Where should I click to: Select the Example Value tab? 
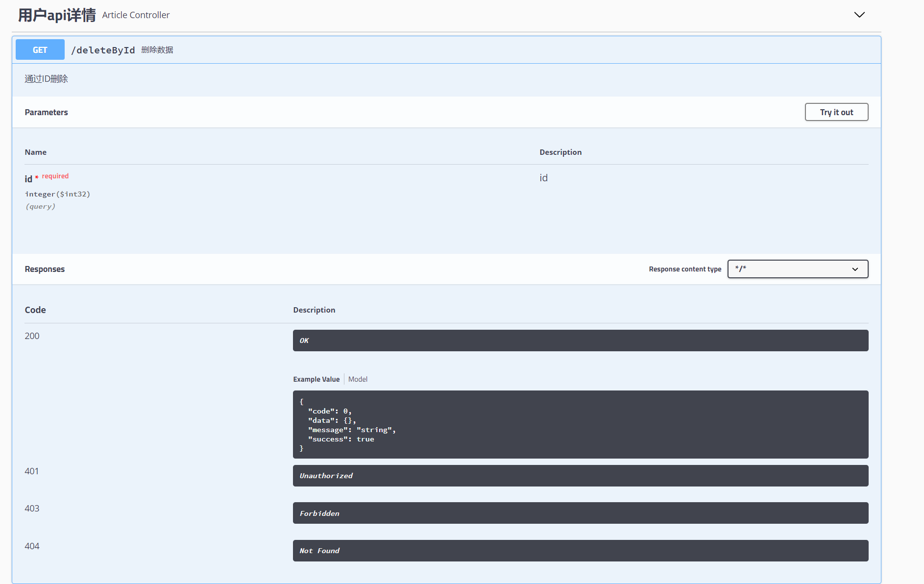[x=316, y=379]
